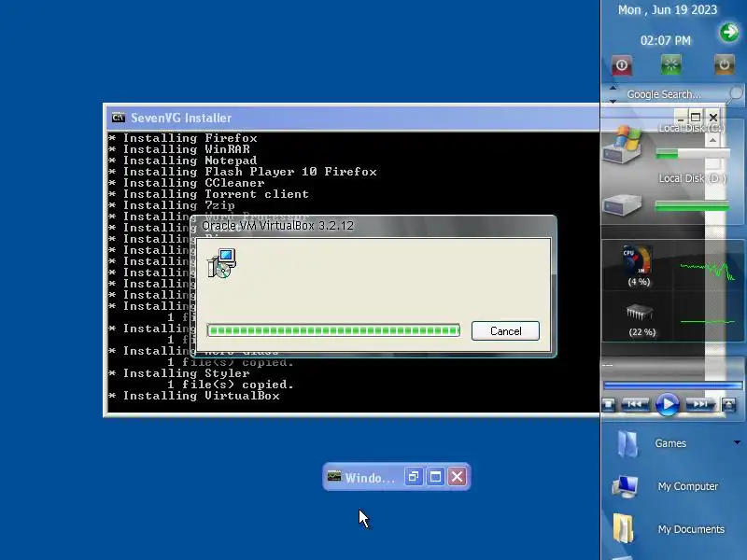Click the RAM chip memory icon
The height and width of the screenshot is (560, 747).
point(639,313)
